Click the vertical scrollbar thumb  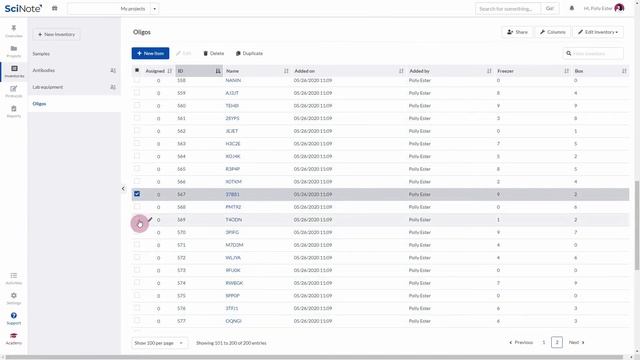pyautogui.click(x=637, y=225)
